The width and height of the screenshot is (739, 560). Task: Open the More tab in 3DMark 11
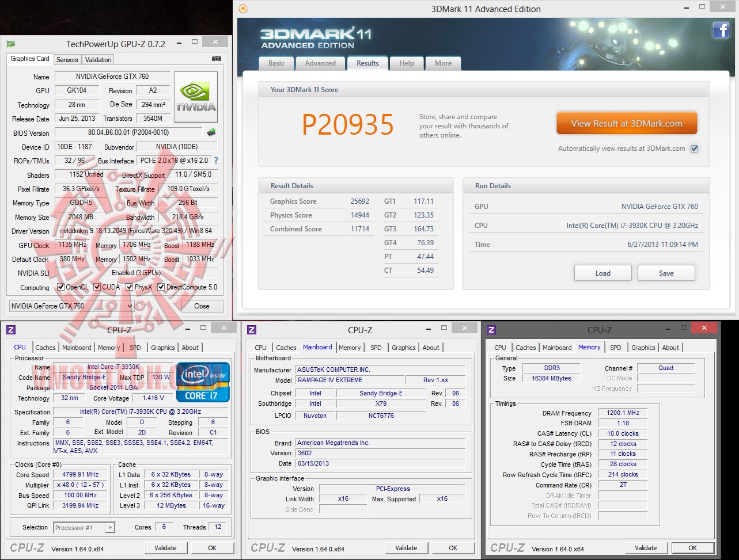pyautogui.click(x=444, y=63)
